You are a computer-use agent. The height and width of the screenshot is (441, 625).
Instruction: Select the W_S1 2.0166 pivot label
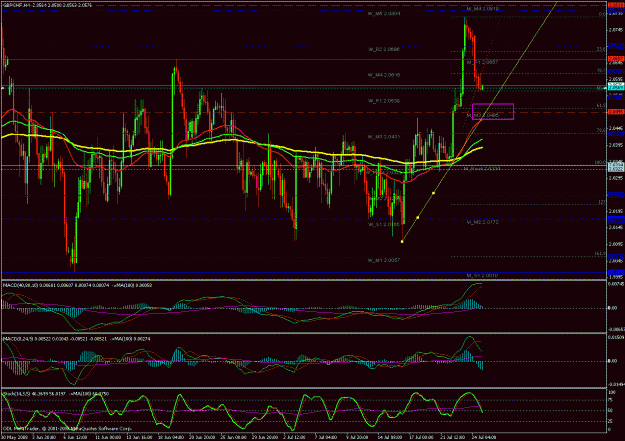(383, 224)
